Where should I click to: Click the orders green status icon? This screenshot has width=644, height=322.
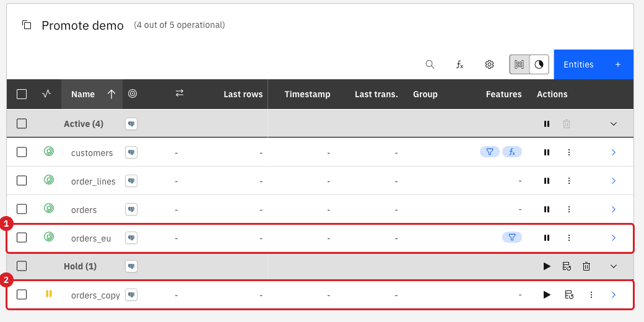(x=49, y=208)
